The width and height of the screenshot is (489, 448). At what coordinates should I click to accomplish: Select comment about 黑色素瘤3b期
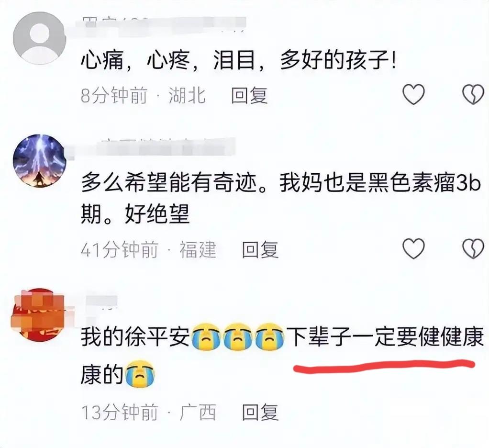281,199
